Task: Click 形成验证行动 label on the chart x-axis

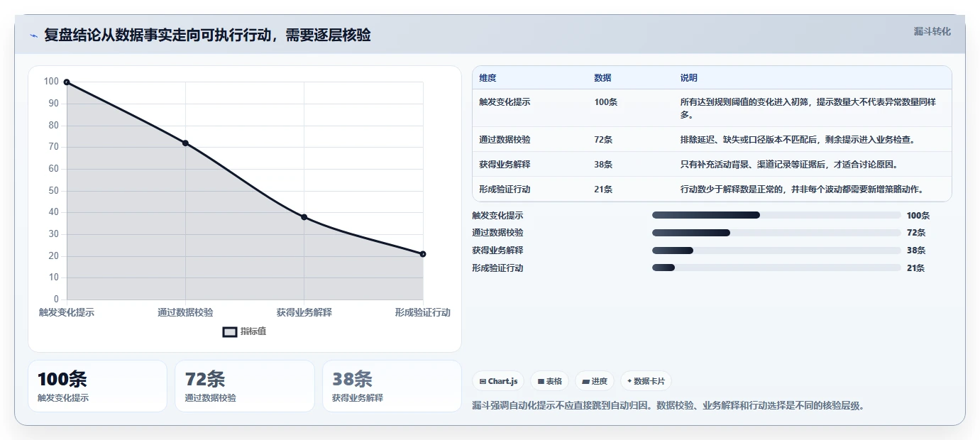Action: tap(423, 312)
